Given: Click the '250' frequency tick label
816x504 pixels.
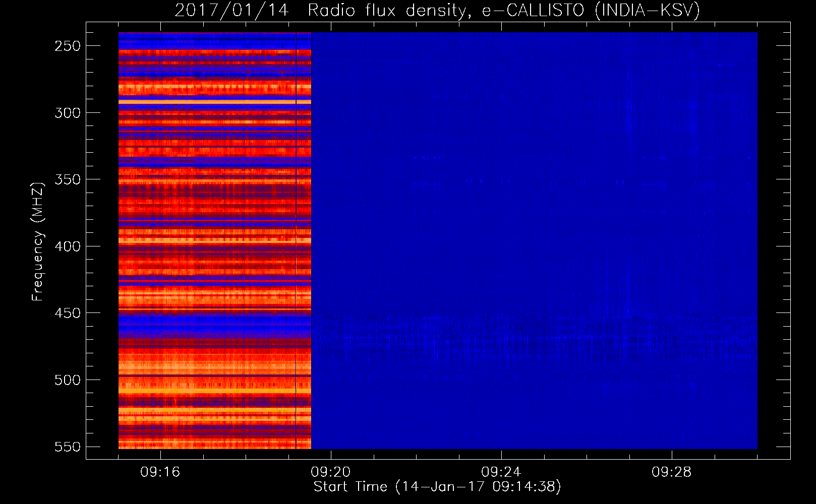Looking at the screenshot, I should (68, 46).
